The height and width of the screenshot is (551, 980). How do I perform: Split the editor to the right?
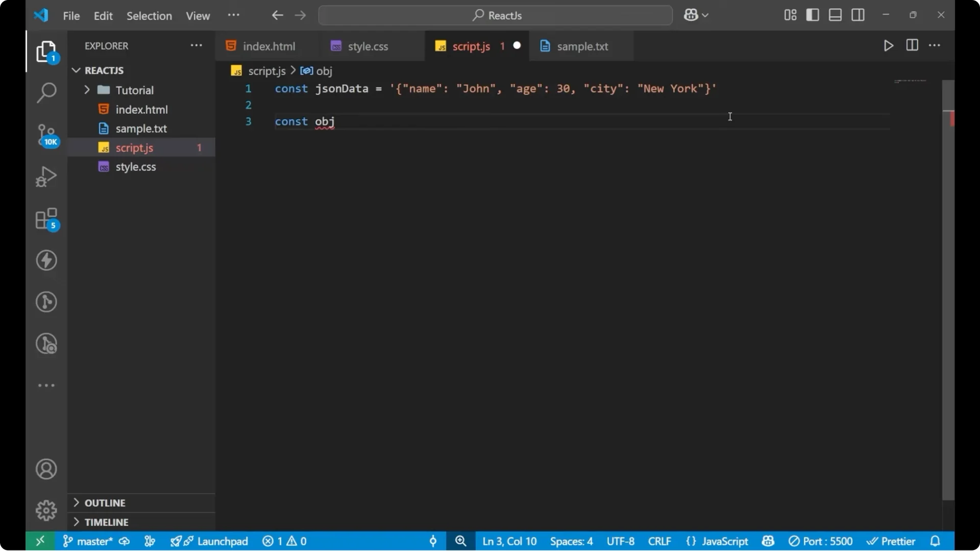(x=912, y=45)
